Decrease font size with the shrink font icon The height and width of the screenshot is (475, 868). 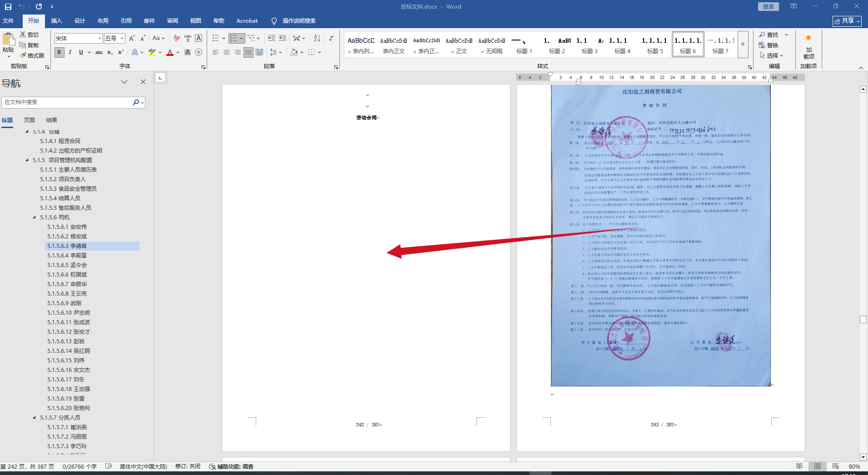point(143,39)
